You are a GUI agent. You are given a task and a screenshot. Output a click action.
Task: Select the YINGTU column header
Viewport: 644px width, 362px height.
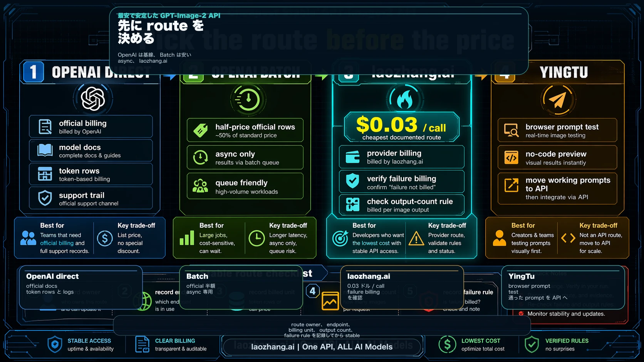[563, 72]
